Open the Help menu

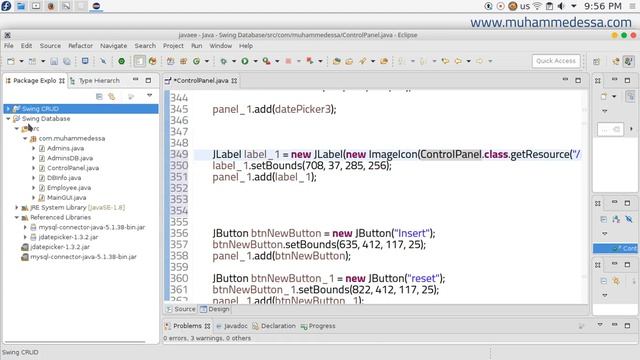coord(246,46)
